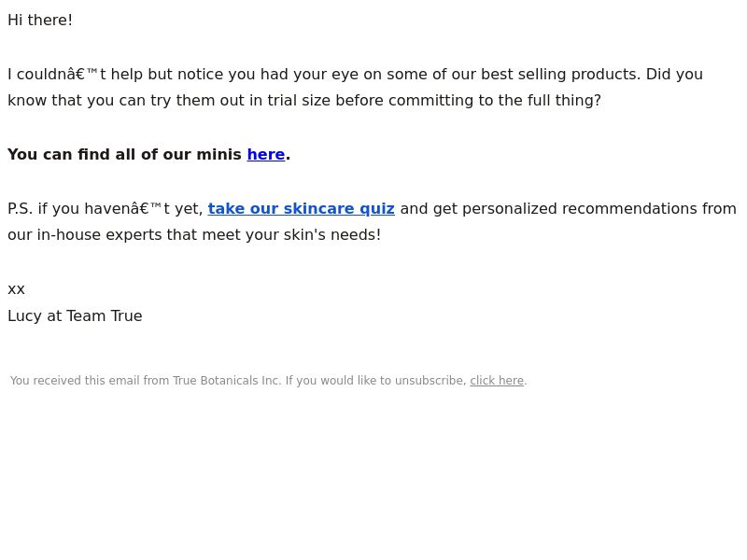
Task: Click the "True Botanicals Inc." footer text
Action: click(227, 381)
